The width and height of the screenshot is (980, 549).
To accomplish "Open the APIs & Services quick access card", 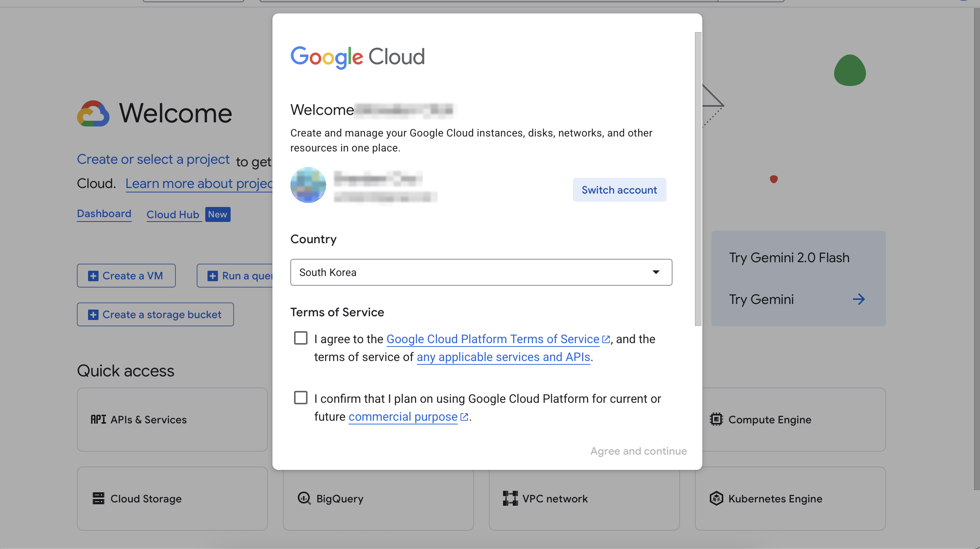I will click(172, 420).
